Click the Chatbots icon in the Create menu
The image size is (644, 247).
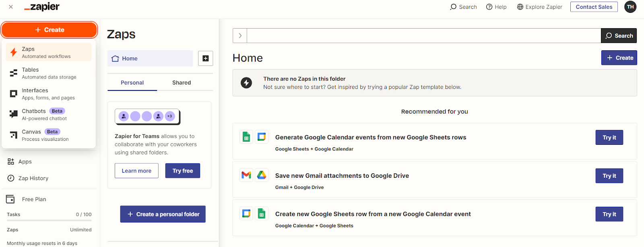pos(14,114)
